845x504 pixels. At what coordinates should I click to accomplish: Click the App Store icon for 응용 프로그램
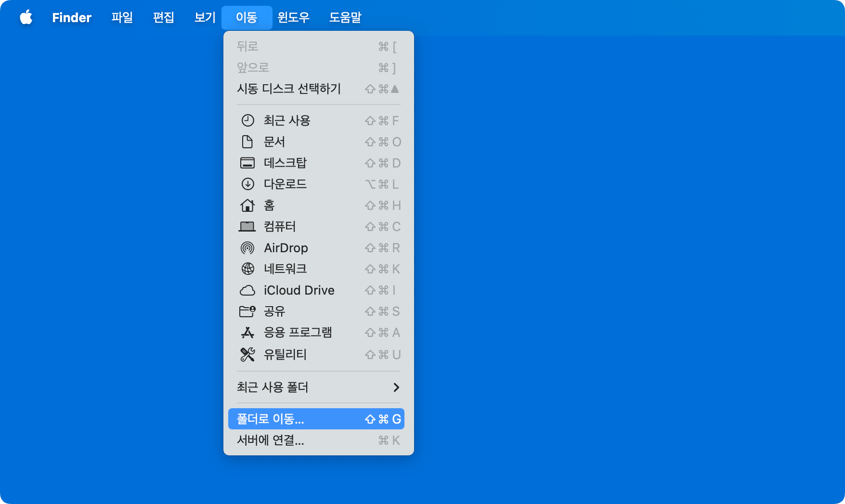pos(247,333)
